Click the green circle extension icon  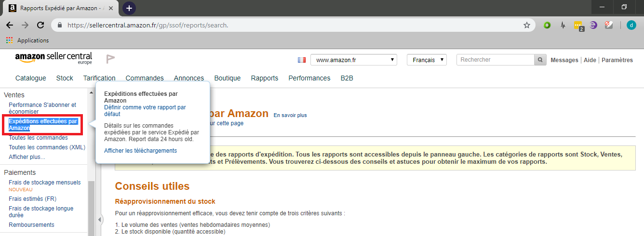click(547, 25)
